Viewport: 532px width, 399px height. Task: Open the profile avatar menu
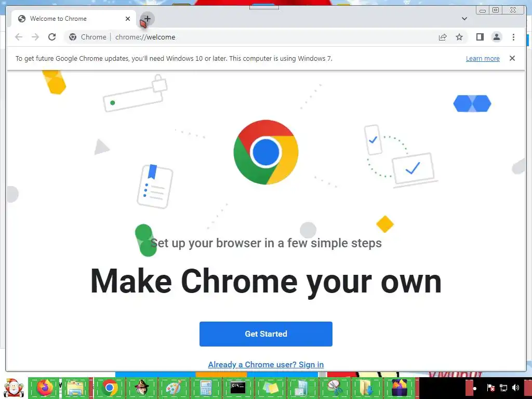(496, 37)
